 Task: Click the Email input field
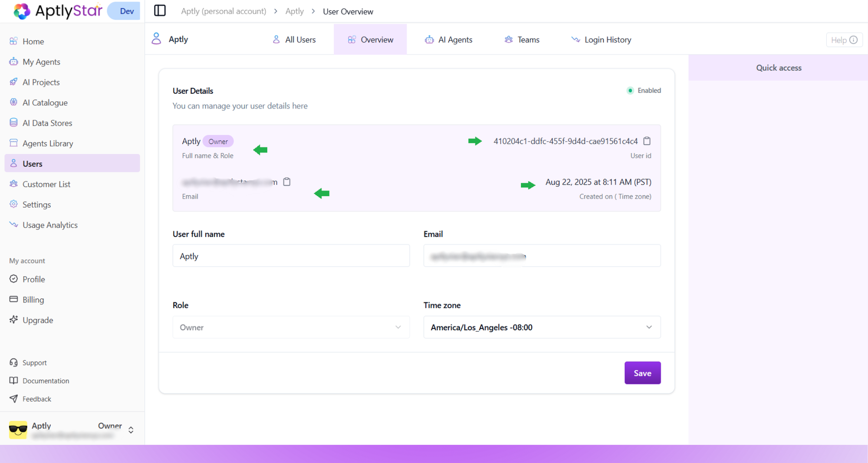tap(542, 256)
